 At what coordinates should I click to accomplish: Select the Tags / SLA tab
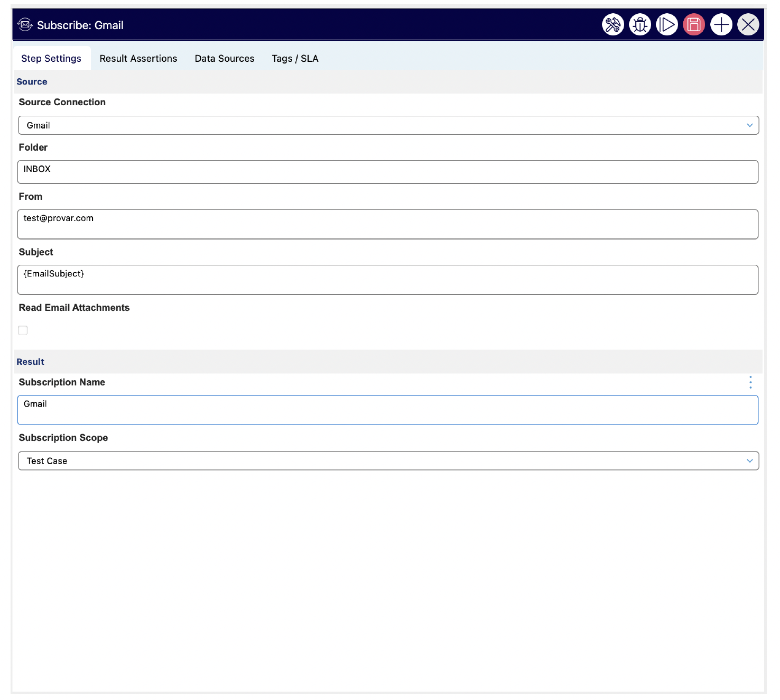pyautogui.click(x=295, y=58)
